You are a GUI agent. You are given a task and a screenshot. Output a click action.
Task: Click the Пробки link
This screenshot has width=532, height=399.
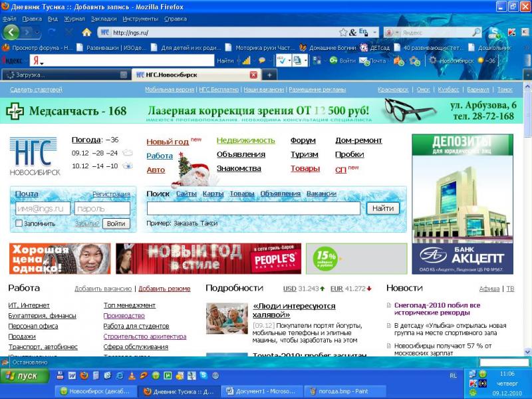tap(350, 154)
